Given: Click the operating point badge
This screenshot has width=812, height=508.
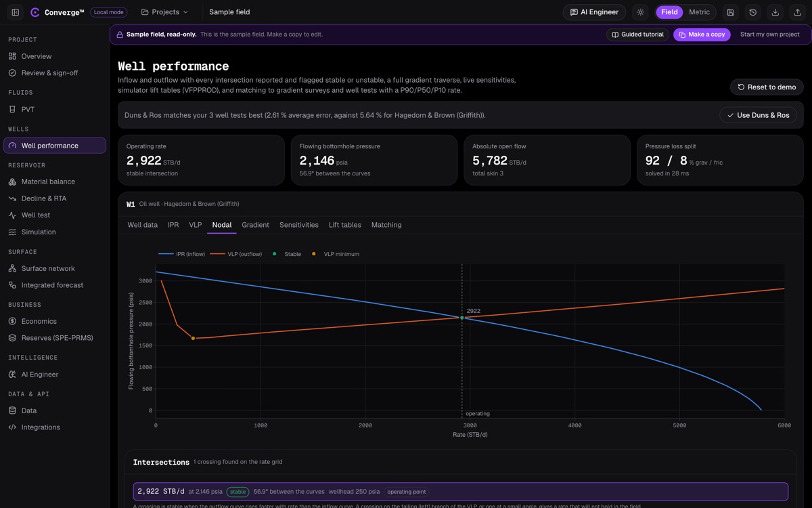Looking at the screenshot, I should pos(407,492).
